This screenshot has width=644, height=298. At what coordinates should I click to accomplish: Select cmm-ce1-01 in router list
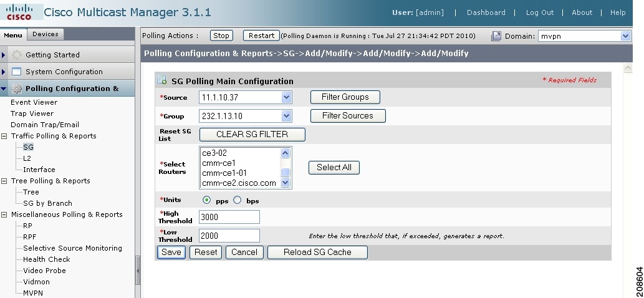(x=224, y=173)
